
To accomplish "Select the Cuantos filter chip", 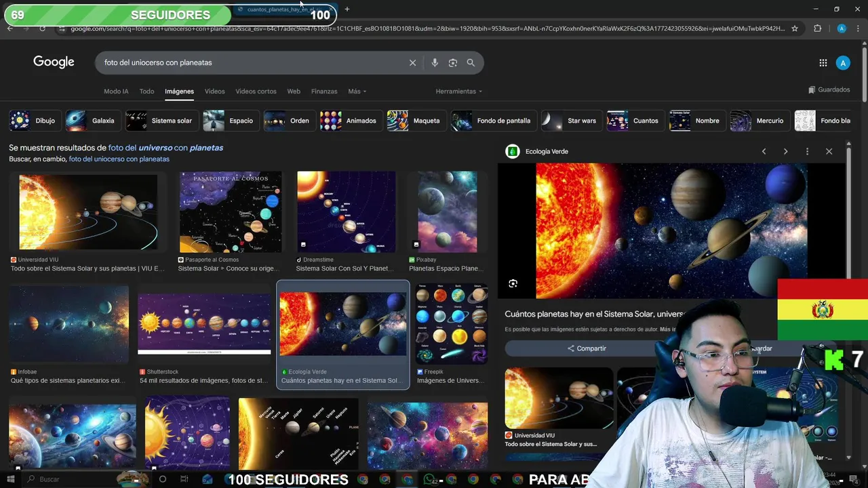I will click(635, 121).
